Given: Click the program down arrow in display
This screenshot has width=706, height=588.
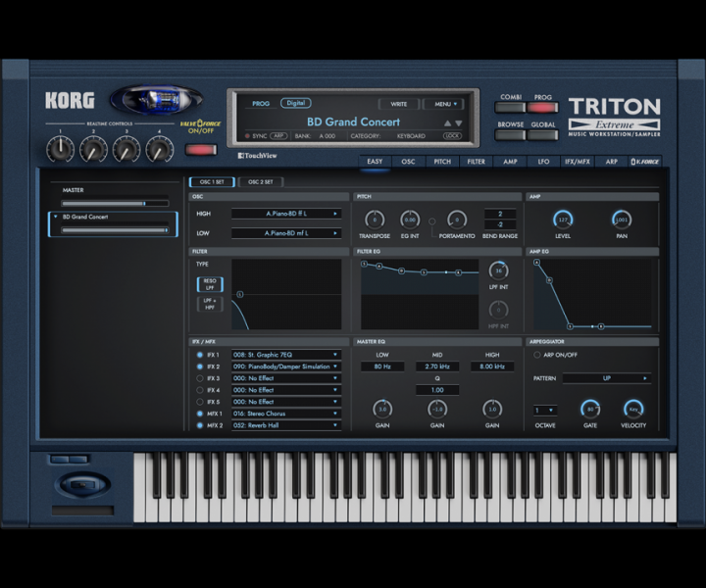Looking at the screenshot, I should 458,122.
